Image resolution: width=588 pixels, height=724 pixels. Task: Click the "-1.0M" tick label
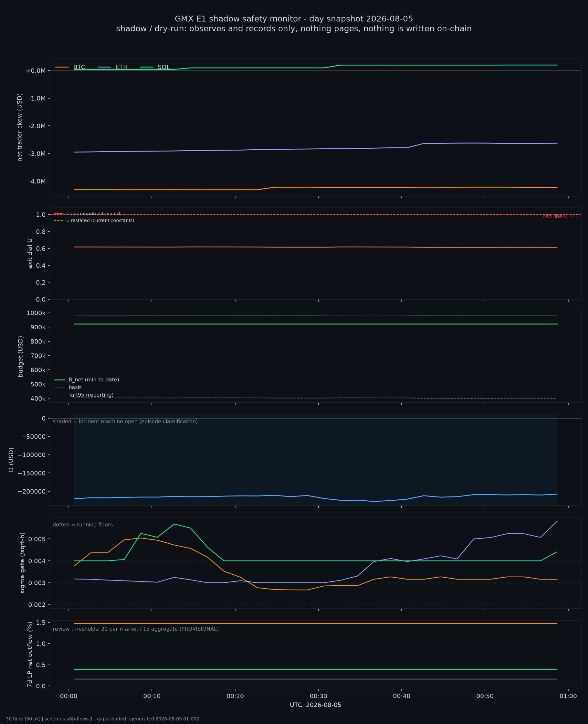coord(37,99)
